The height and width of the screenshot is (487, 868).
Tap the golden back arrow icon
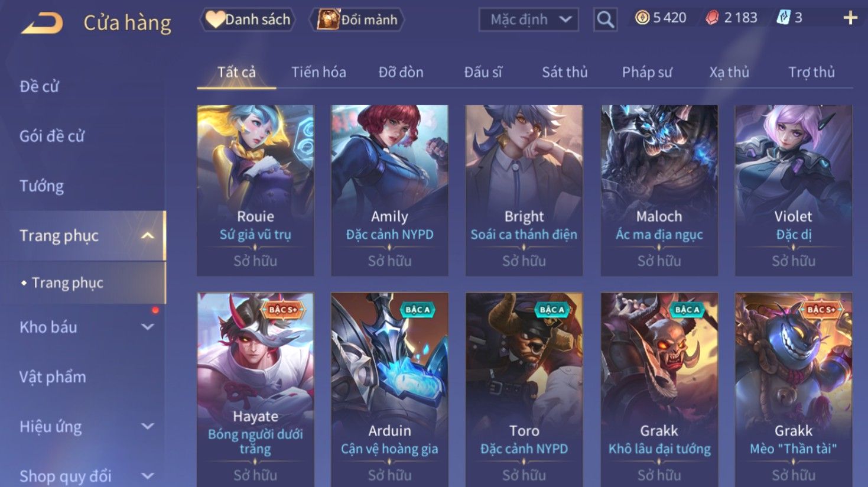[42, 24]
